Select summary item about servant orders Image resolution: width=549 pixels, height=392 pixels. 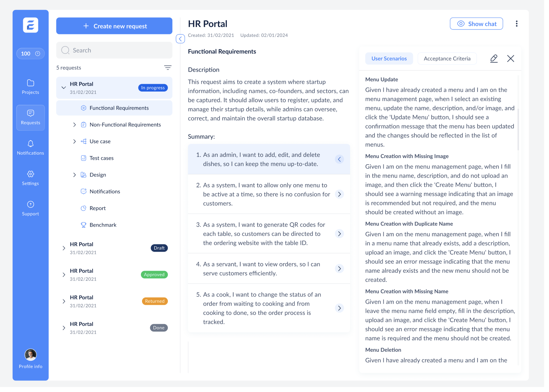[269, 269]
